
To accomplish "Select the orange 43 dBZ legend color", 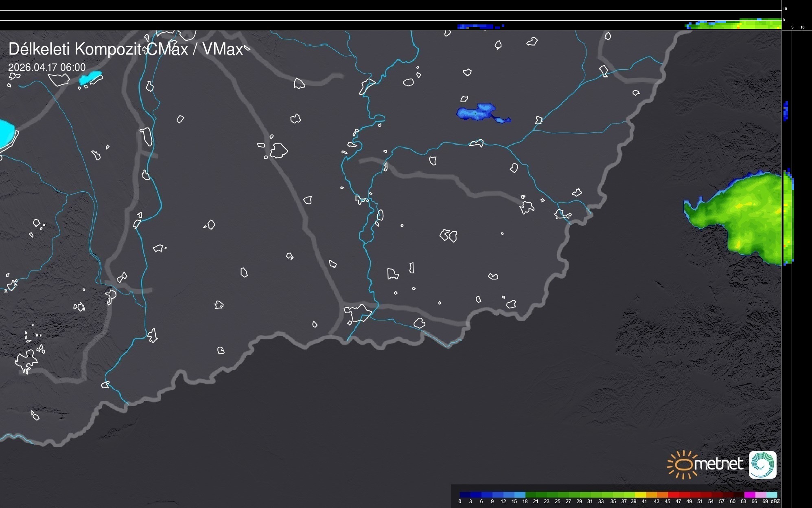I will (x=661, y=495).
